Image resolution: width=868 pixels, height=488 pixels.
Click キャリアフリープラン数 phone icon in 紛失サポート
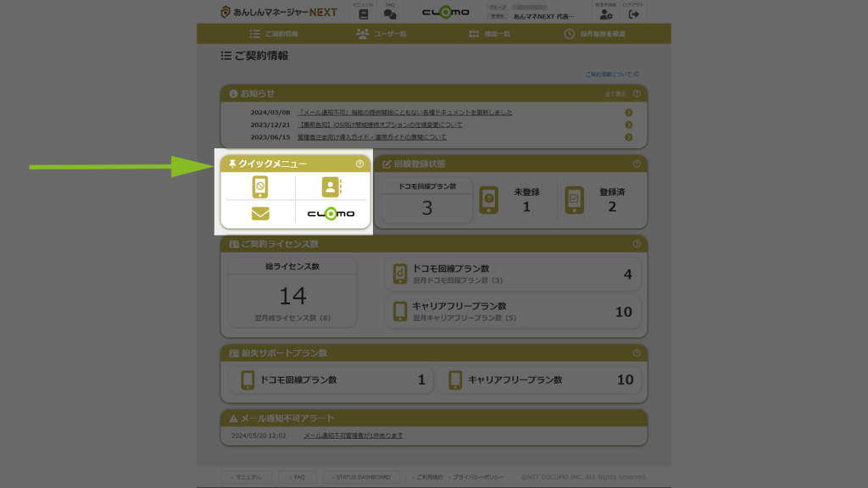click(455, 380)
